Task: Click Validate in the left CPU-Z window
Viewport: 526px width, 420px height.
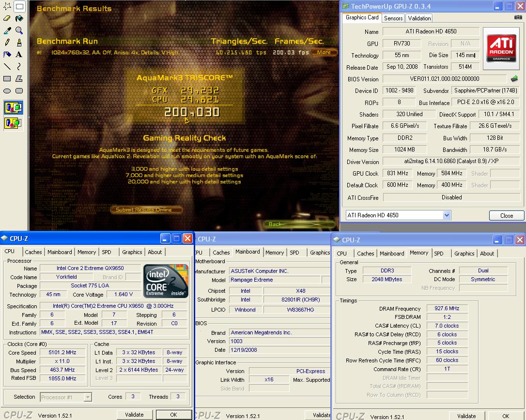Action: coord(134,415)
